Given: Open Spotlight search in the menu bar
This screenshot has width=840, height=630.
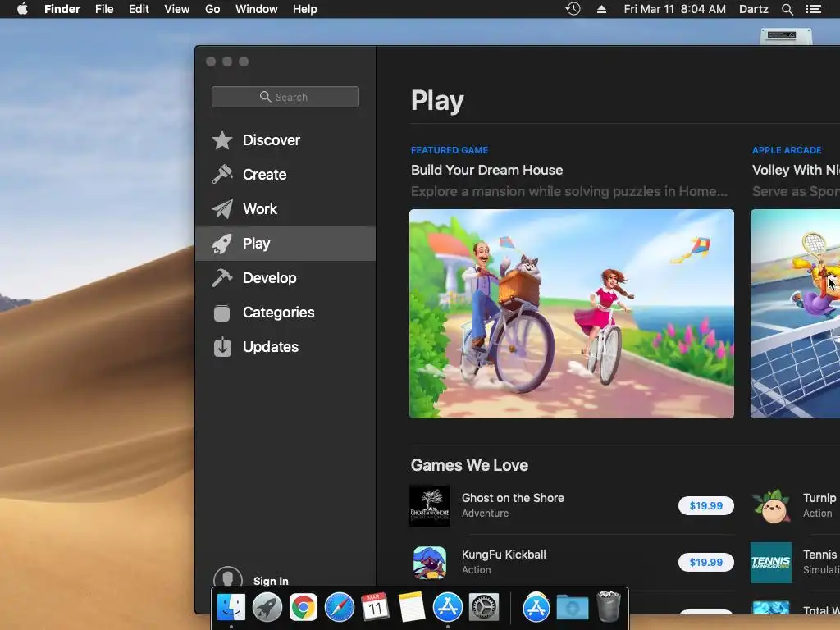Looking at the screenshot, I should (x=787, y=9).
